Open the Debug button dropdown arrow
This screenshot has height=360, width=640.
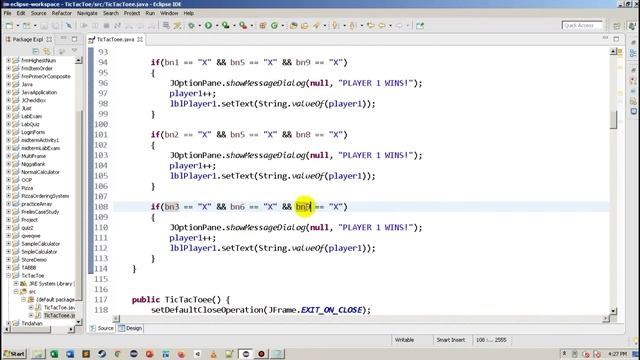(x=199, y=26)
